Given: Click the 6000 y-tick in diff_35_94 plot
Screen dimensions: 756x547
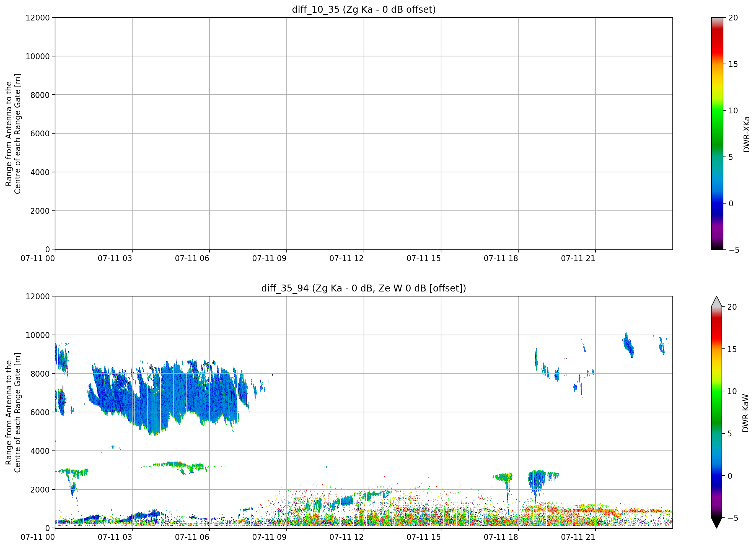Looking at the screenshot, I should 40,412.
